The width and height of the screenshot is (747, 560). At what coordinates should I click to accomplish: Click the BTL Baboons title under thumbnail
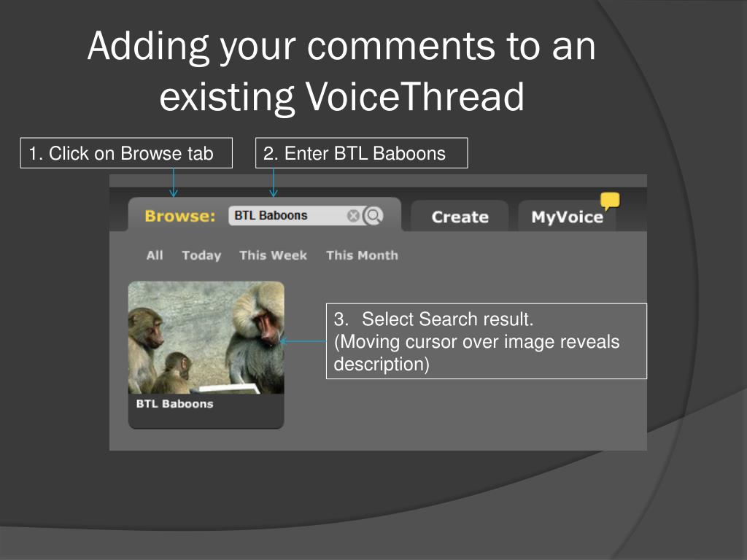[174, 404]
